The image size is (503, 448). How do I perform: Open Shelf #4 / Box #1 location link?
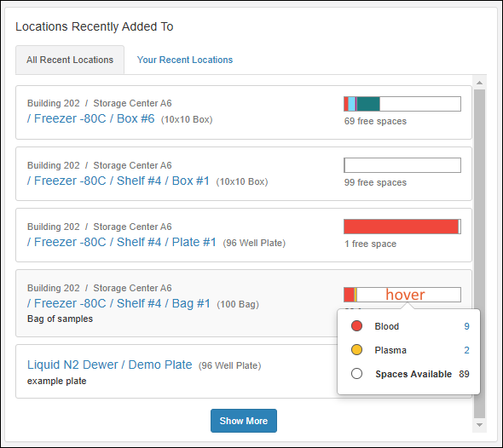click(119, 181)
